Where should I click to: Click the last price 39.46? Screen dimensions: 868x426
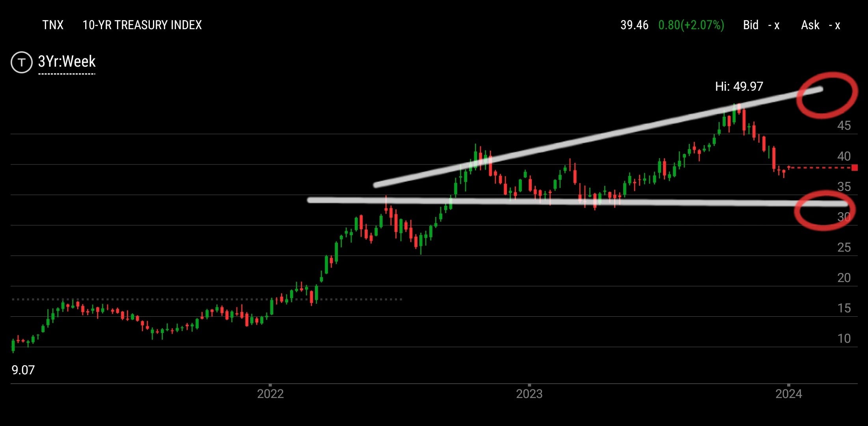coord(634,25)
